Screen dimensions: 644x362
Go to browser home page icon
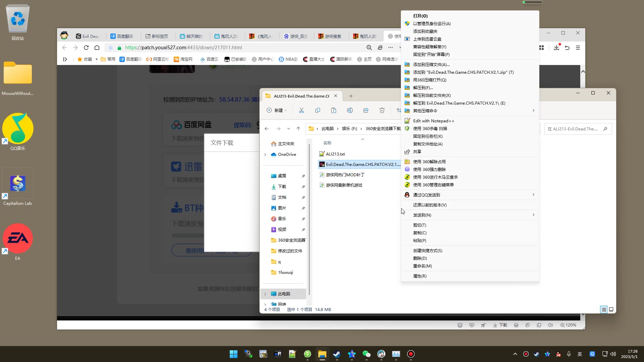[x=97, y=48]
